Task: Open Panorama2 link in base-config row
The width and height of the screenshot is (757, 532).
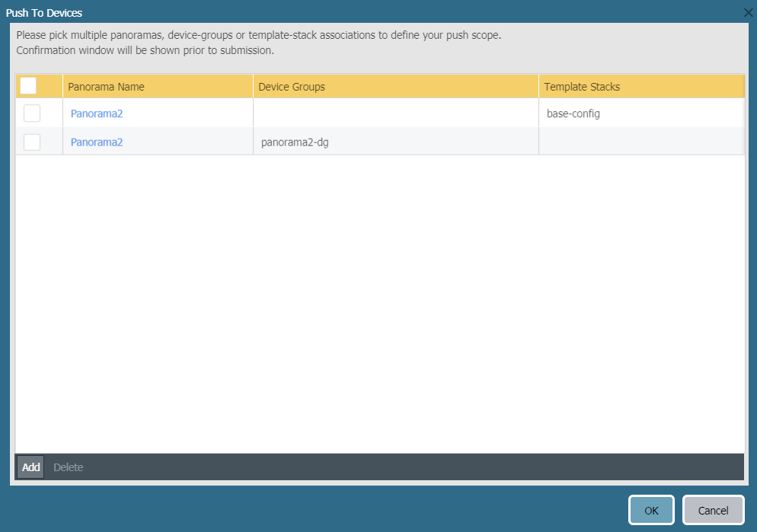Action: (x=97, y=113)
